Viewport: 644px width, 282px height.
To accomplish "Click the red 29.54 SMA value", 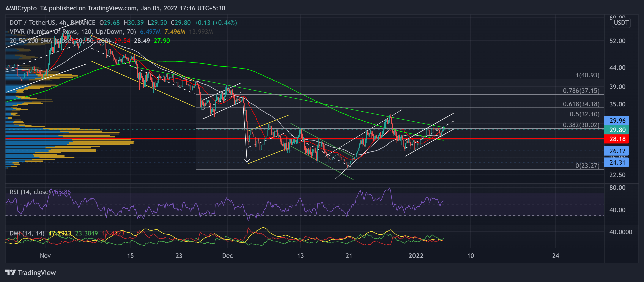I will 122,41.
